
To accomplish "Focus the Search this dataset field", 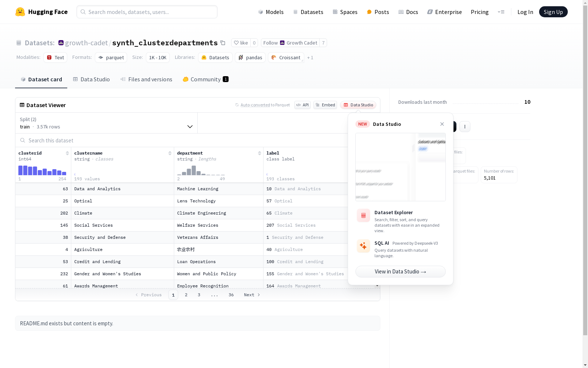I will pyautogui.click(x=182, y=141).
